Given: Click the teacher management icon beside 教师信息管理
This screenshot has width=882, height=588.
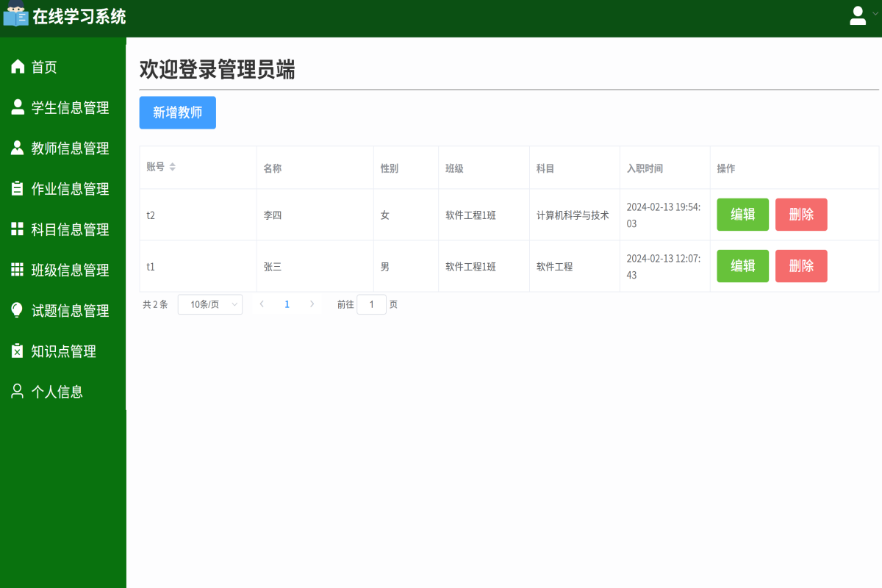Looking at the screenshot, I should click(17, 148).
